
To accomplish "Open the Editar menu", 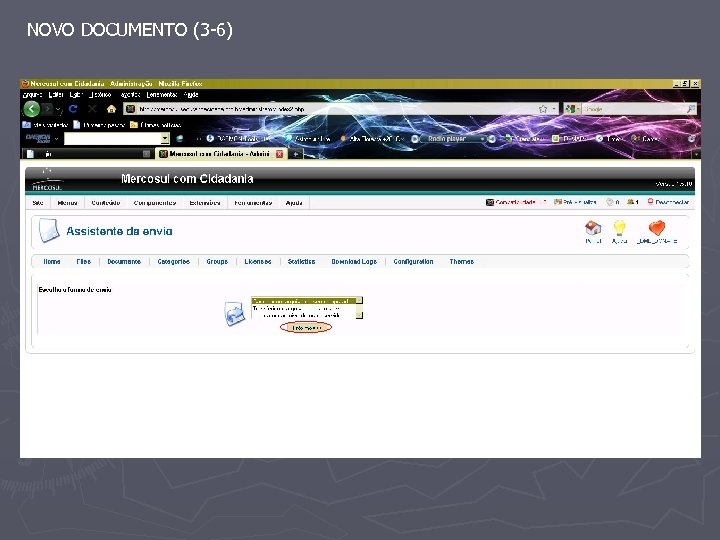I will point(56,95).
